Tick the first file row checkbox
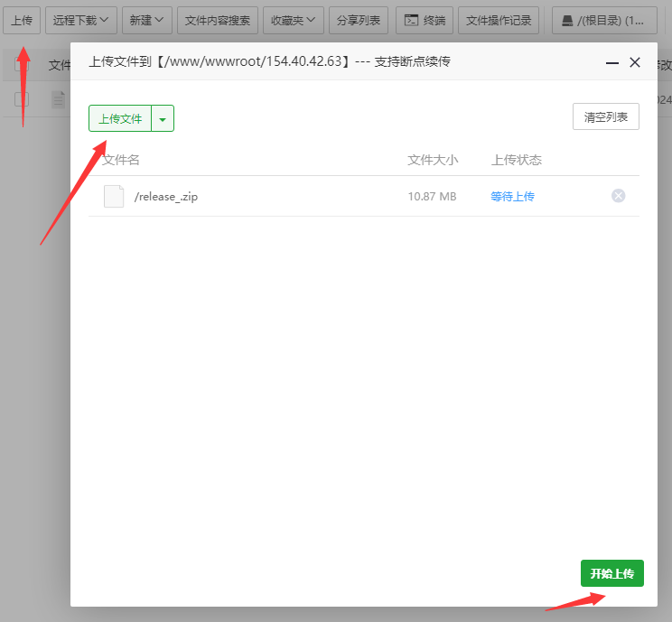This screenshot has height=622, width=672. click(x=22, y=98)
